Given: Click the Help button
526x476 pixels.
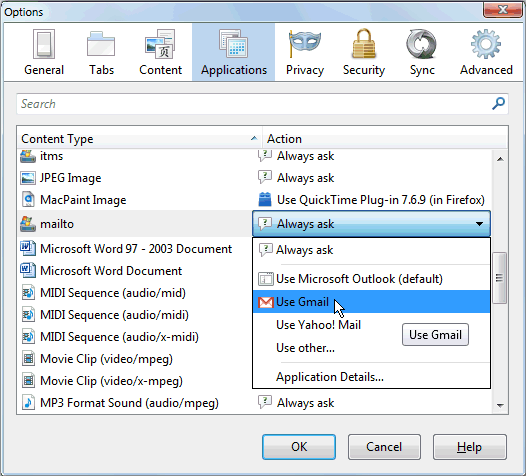Looking at the screenshot, I should (470, 447).
